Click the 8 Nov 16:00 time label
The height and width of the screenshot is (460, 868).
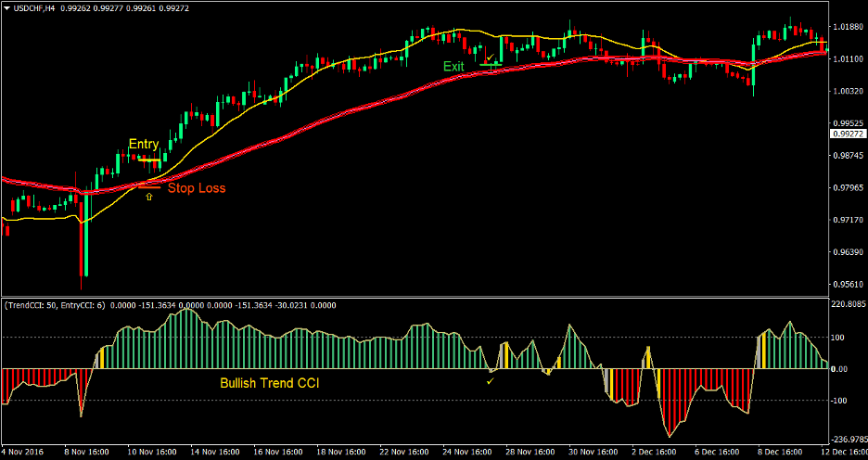[84, 452]
